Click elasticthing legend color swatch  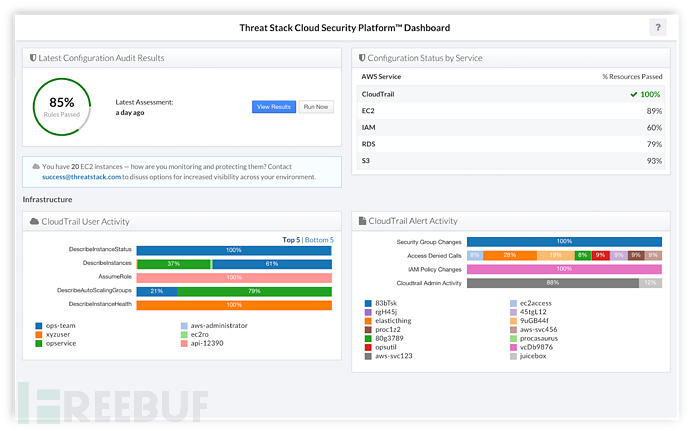pyautogui.click(x=368, y=321)
